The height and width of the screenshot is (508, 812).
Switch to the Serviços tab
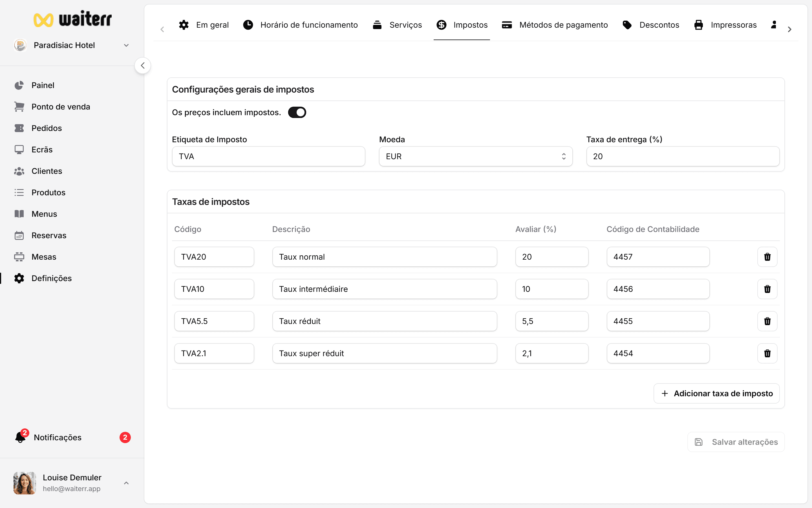click(x=397, y=25)
